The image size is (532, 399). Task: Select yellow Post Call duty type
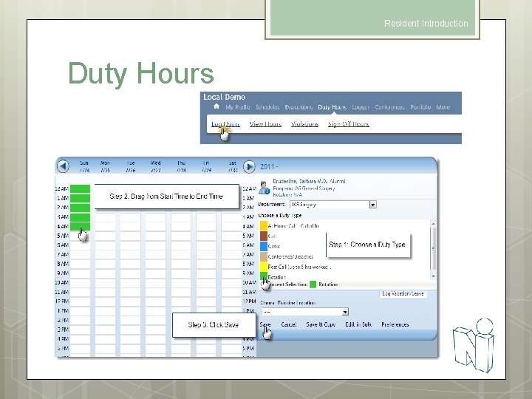pyautogui.click(x=264, y=267)
